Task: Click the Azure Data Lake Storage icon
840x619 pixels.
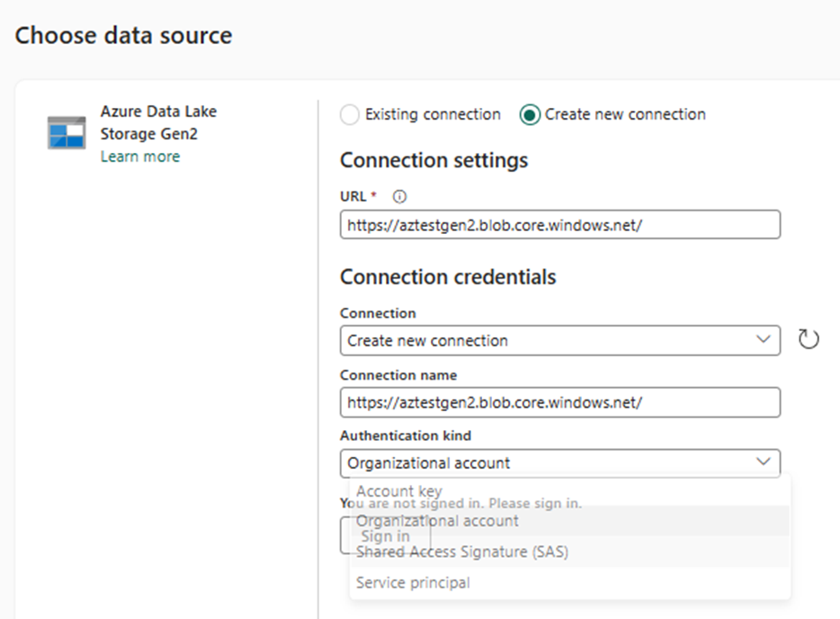Action: [x=67, y=132]
